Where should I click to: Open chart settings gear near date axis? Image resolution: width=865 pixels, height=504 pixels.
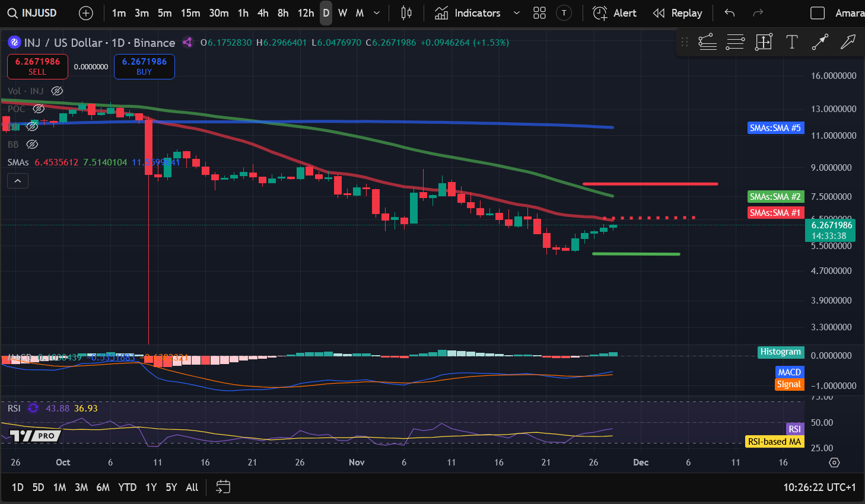click(834, 462)
